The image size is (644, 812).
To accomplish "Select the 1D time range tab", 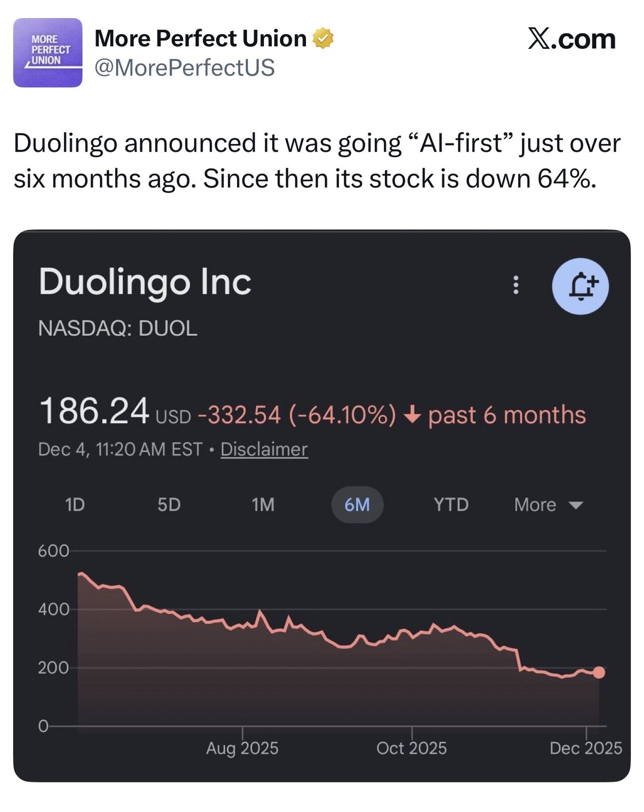I will click(x=75, y=504).
